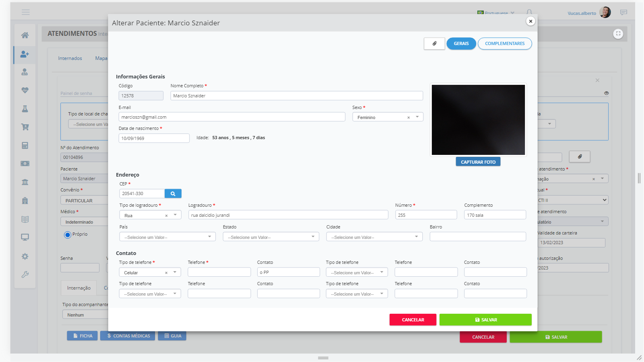Click the Nome Completo input field
Viewport: 644px width, 362px height.
coord(296,96)
